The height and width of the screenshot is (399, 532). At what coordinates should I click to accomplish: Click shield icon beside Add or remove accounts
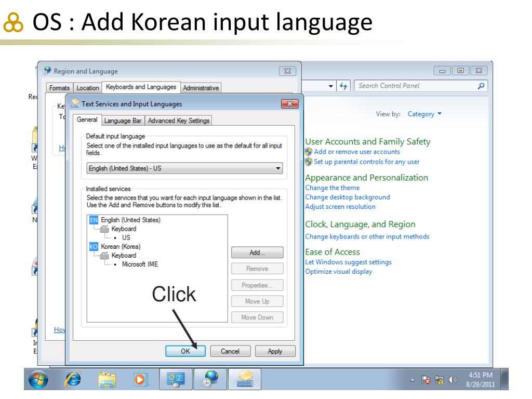tap(309, 152)
